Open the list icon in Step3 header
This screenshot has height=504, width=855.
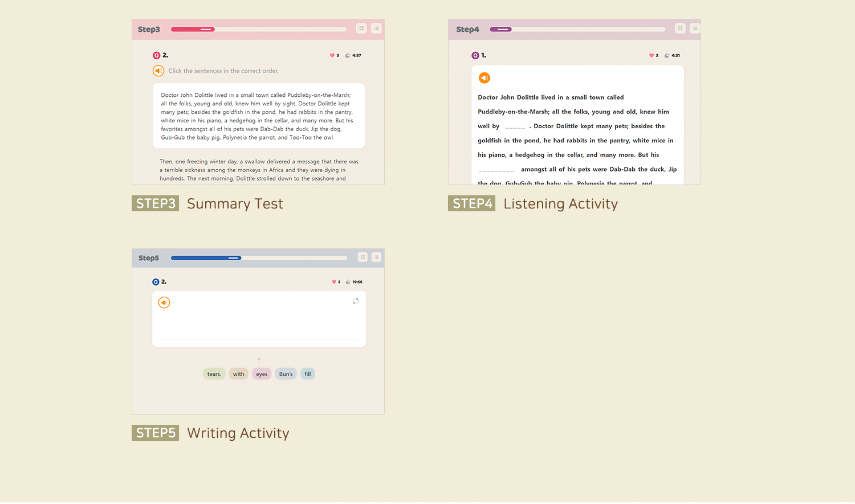376,28
